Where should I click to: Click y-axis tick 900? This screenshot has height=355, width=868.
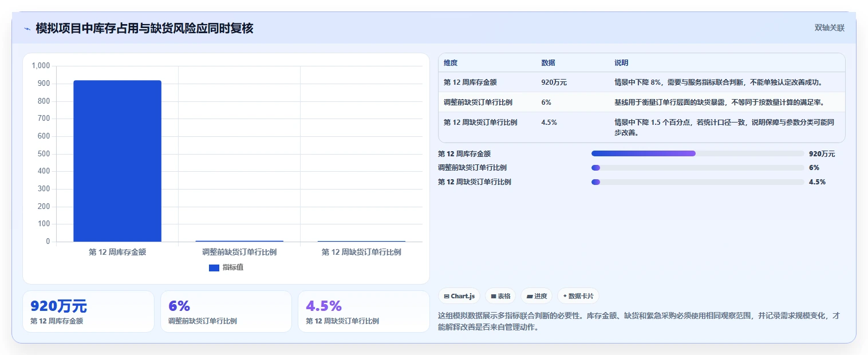(x=44, y=84)
